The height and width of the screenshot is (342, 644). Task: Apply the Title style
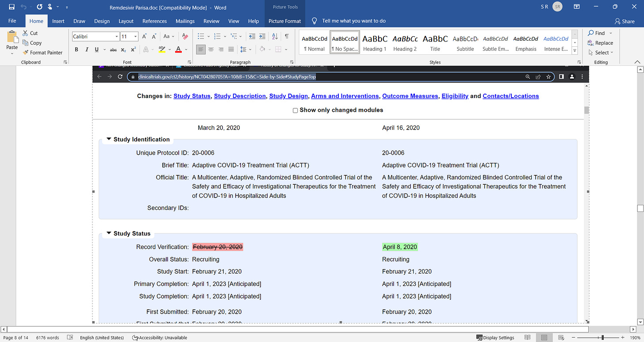click(435, 42)
